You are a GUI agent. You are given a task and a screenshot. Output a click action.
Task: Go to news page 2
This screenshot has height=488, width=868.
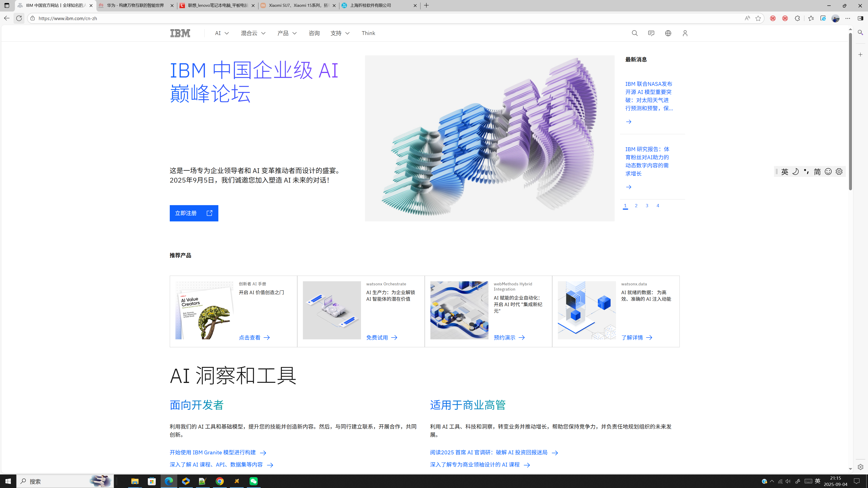[636, 205]
